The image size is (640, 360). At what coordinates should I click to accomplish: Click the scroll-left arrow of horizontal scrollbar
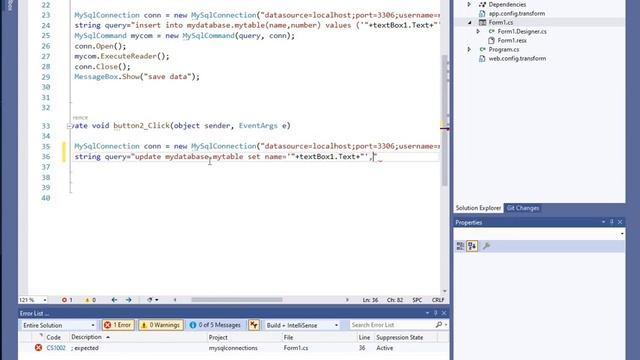click(x=175, y=300)
